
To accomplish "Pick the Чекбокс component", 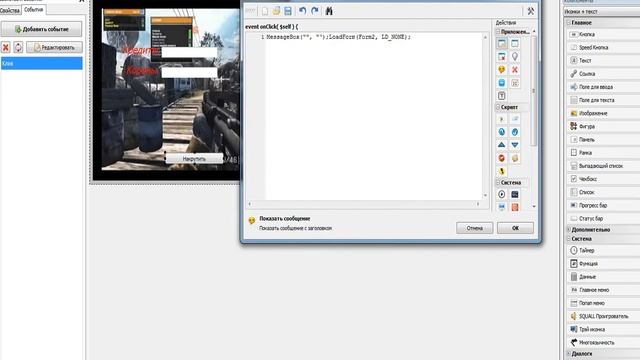I will (x=602, y=179).
